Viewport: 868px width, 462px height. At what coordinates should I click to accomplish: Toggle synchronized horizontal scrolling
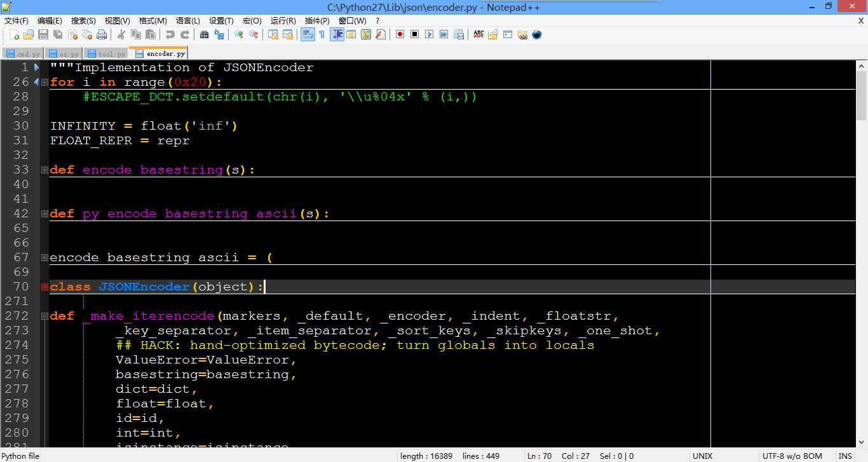287,34
